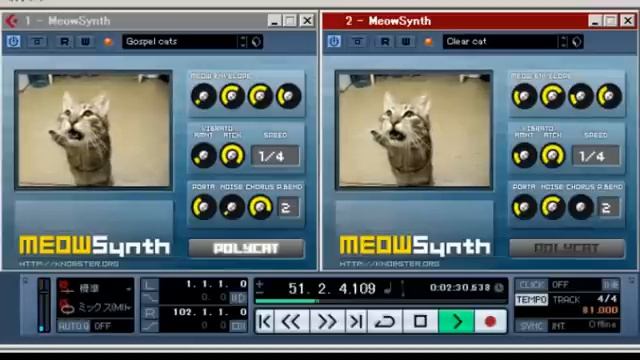Click third Meow Envelope knob in MeowSynth 2

pyautogui.click(x=581, y=96)
